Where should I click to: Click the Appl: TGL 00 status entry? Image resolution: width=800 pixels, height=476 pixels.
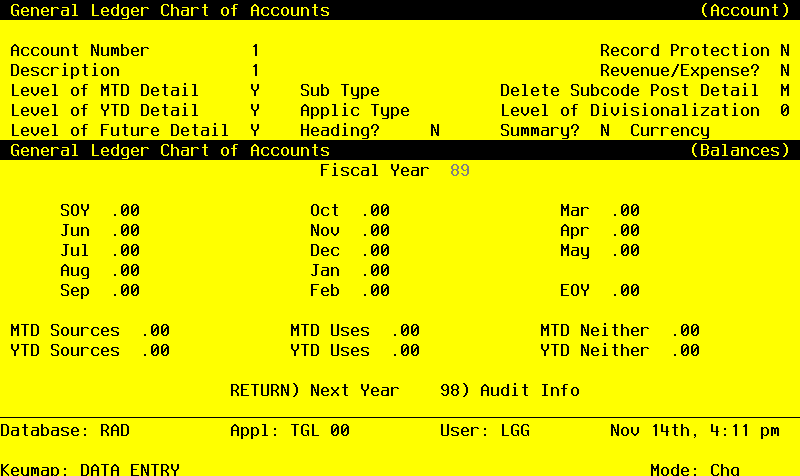tap(290, 431)
